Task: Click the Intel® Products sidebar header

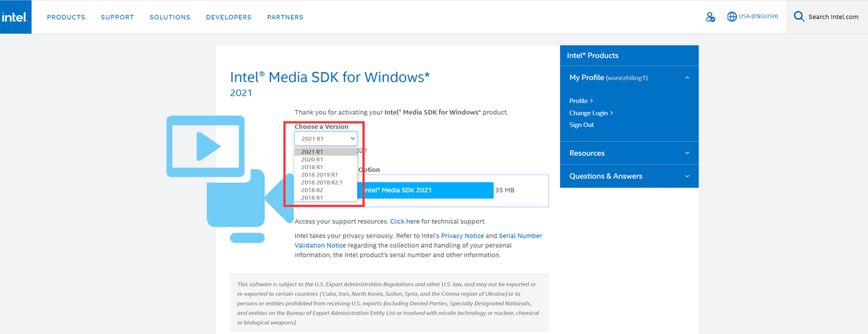Action: pyautogui.click(x=629, y=56)
